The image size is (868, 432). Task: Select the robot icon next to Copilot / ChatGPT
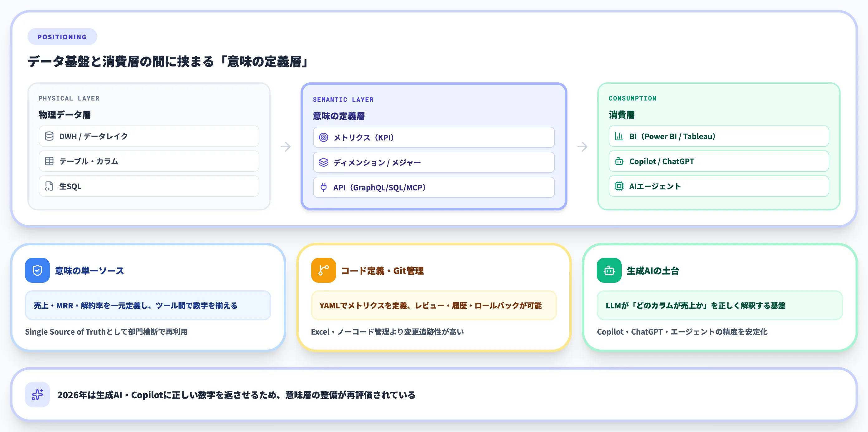(x=619, y=161)
